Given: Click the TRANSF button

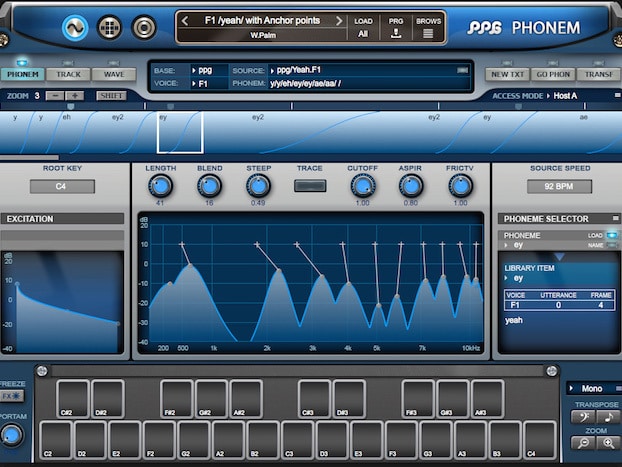Looking at the screenshot, I should (x=599, y=74).
